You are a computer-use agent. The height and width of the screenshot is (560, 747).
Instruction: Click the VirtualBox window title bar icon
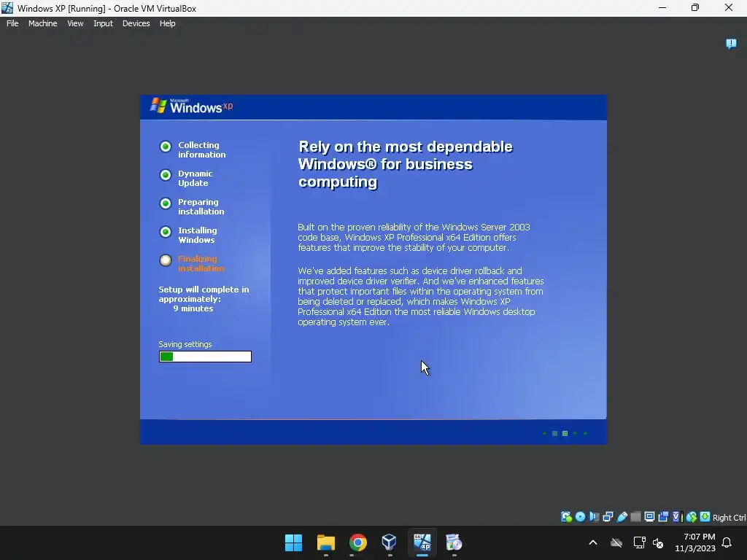[7, 8]
